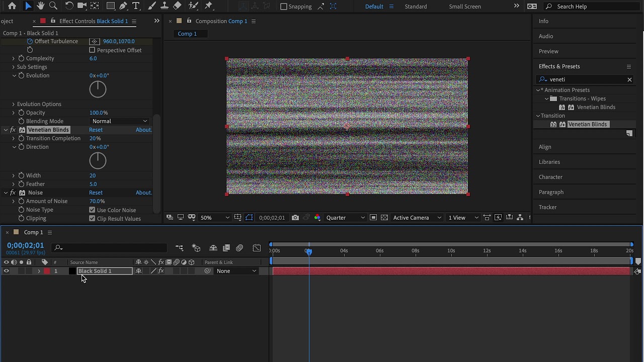Screen dimensions: 644x362
Task: Select the Rotation tool
Action: (x=69, y=6)
